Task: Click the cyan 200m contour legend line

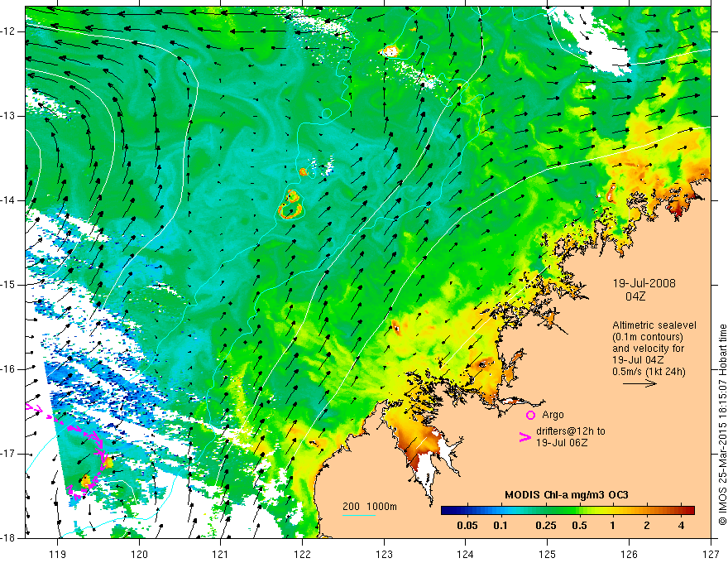Action: (359, 515)
